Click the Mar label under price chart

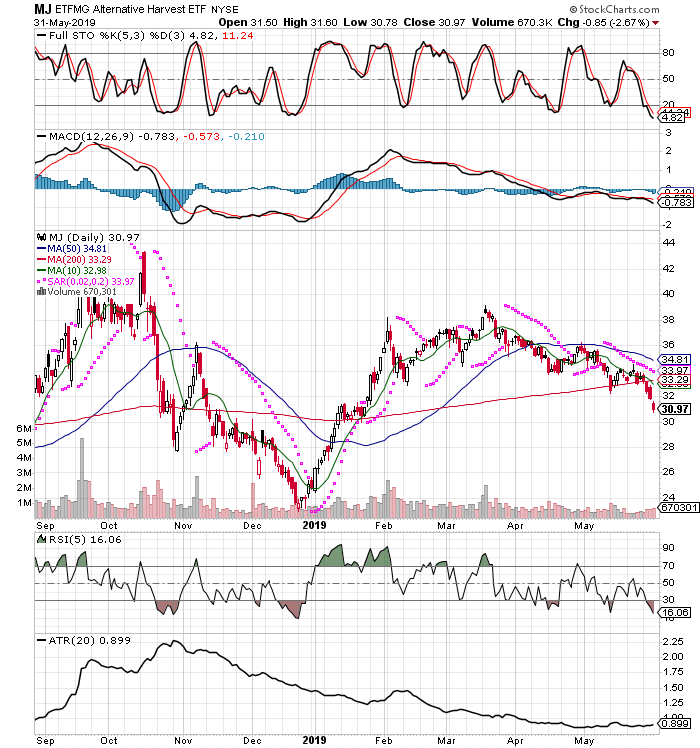(x=446, y=526)
